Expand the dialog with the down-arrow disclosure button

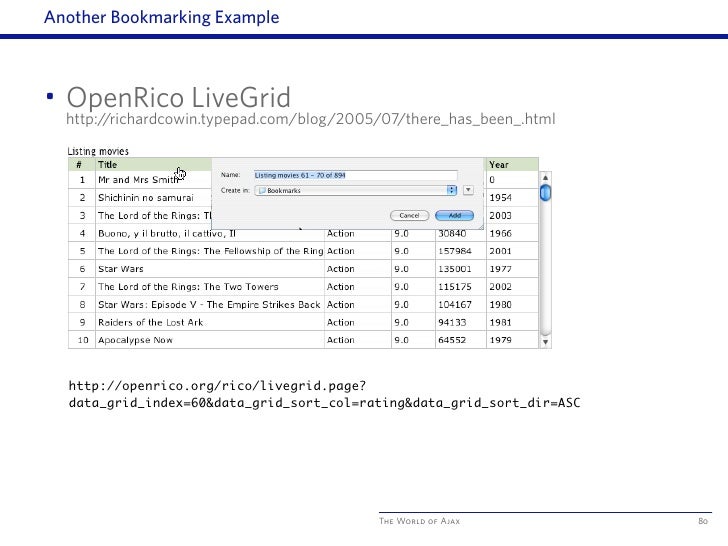pyautogui.click(x=468, y=190)
